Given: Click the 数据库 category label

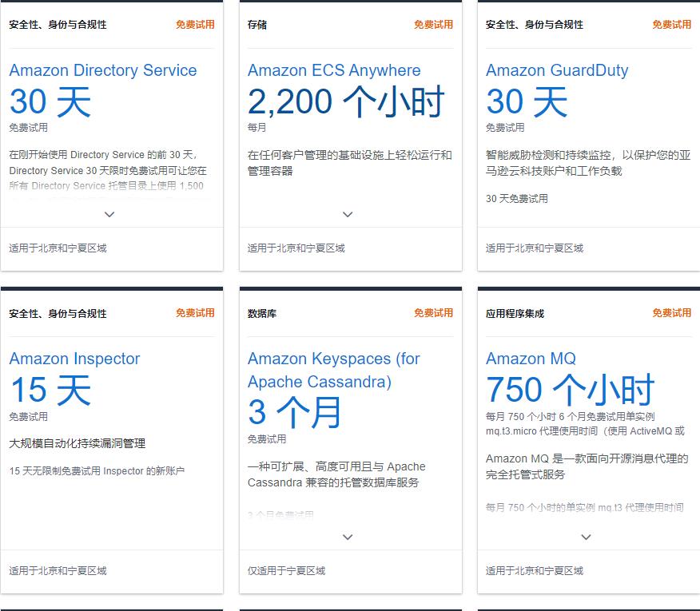Looking at the screenshot, I should click(262, 313).
